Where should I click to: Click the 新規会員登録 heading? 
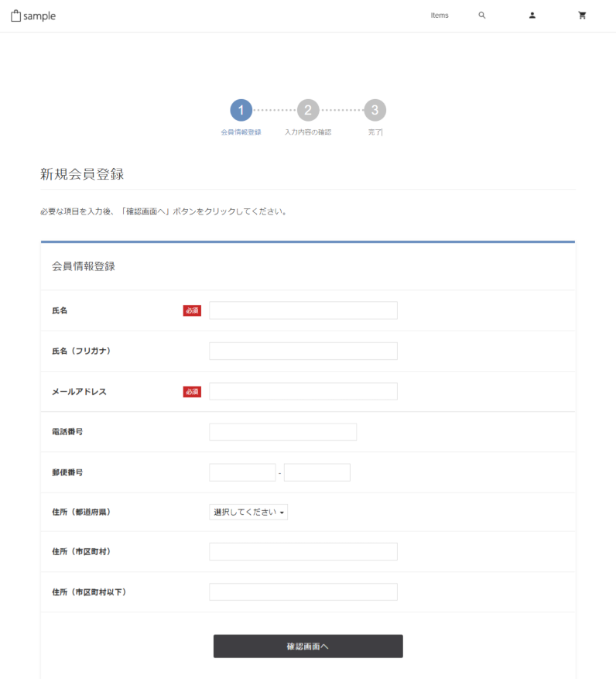[82, 174]
